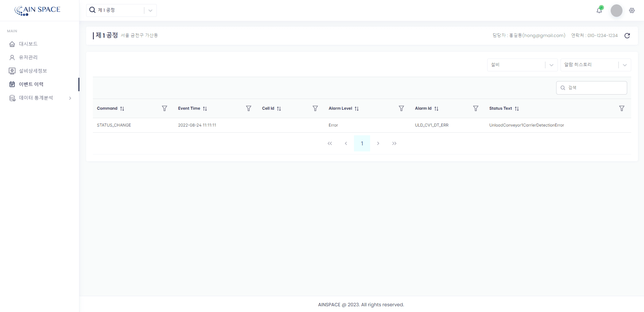Toggle sort order on Alarm Id column

coord(436,109)
